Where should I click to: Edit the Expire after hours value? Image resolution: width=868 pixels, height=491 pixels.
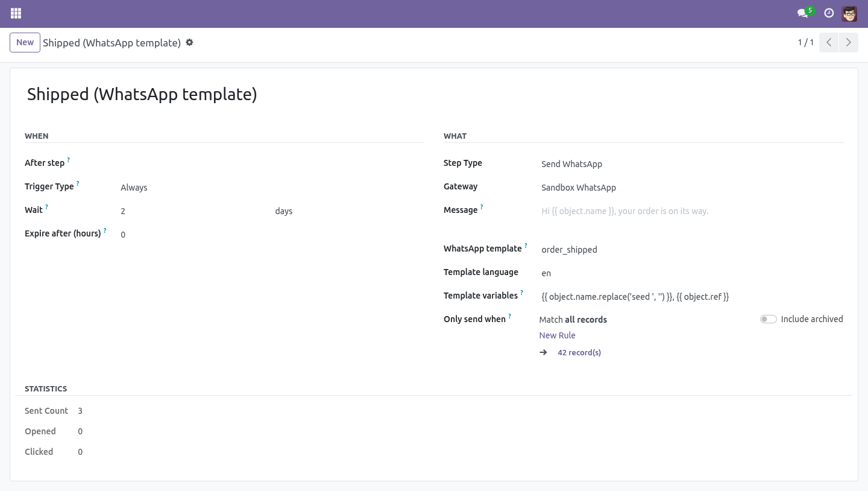(272, 235)
